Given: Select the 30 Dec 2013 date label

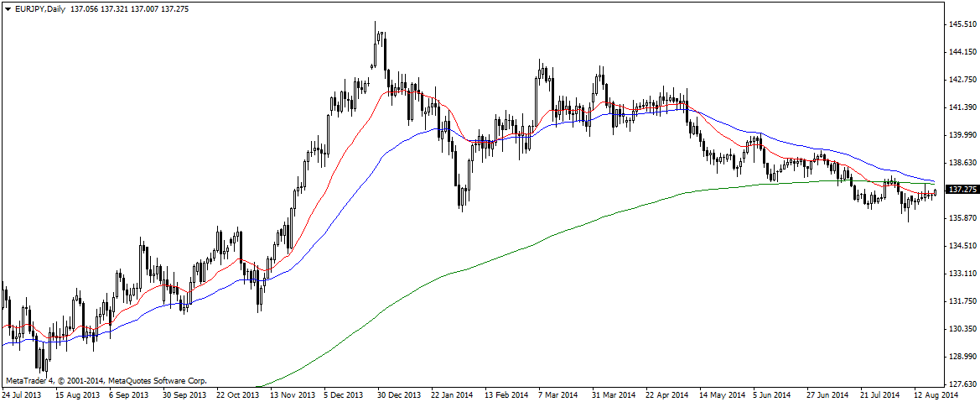Looking at the screenshot, I should 399,394.
